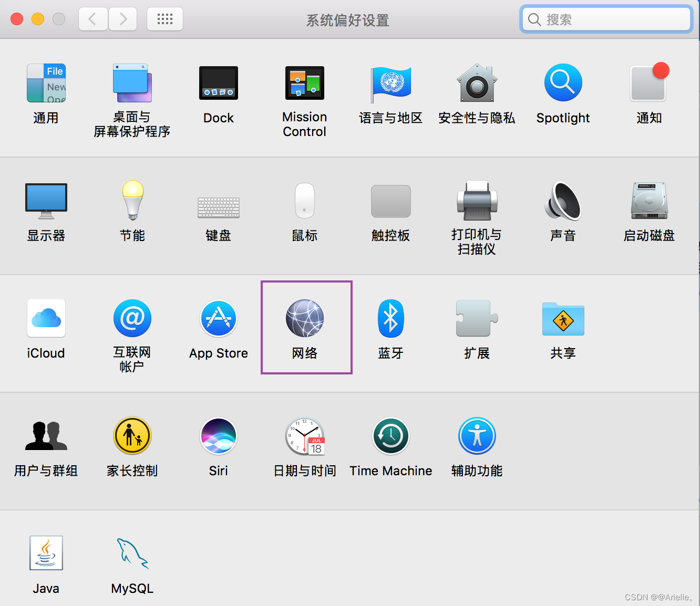Click the forward navigation arrow
This screenshot has width=700, height=606.
coord(123,19)
